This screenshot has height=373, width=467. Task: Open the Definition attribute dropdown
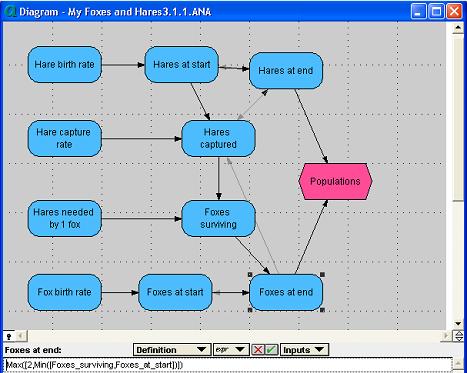tap(172, 350)
